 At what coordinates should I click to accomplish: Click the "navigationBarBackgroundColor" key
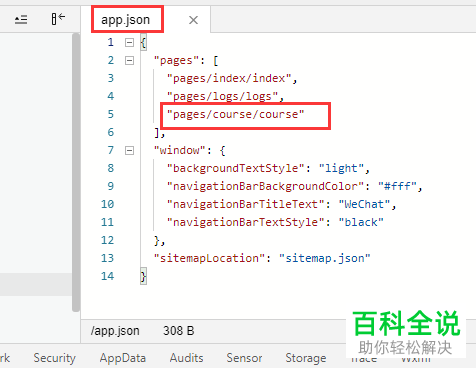pos(265,186)
